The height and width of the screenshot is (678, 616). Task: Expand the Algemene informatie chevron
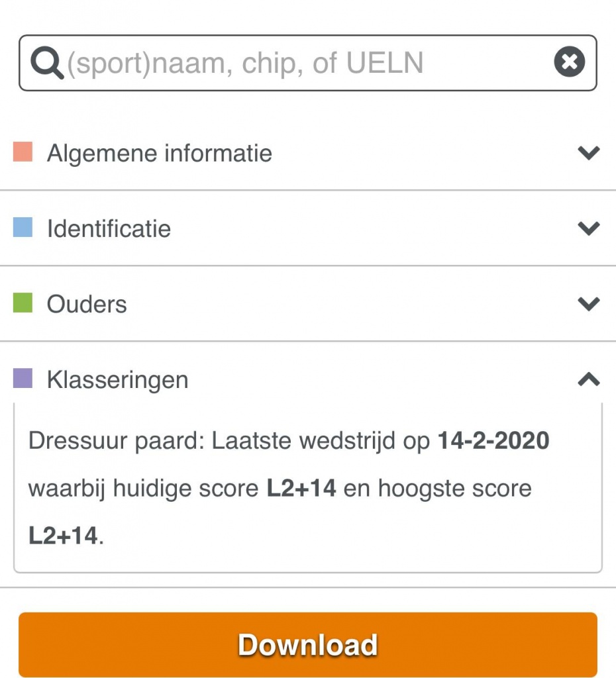point(588,153)
